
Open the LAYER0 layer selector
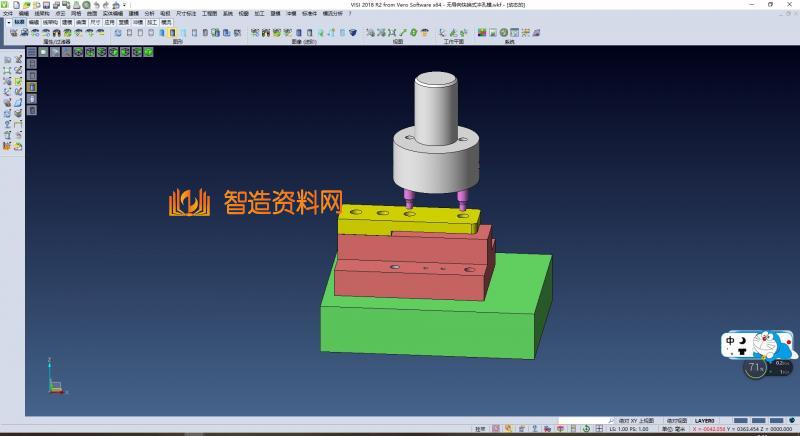[x=704, y=421]
